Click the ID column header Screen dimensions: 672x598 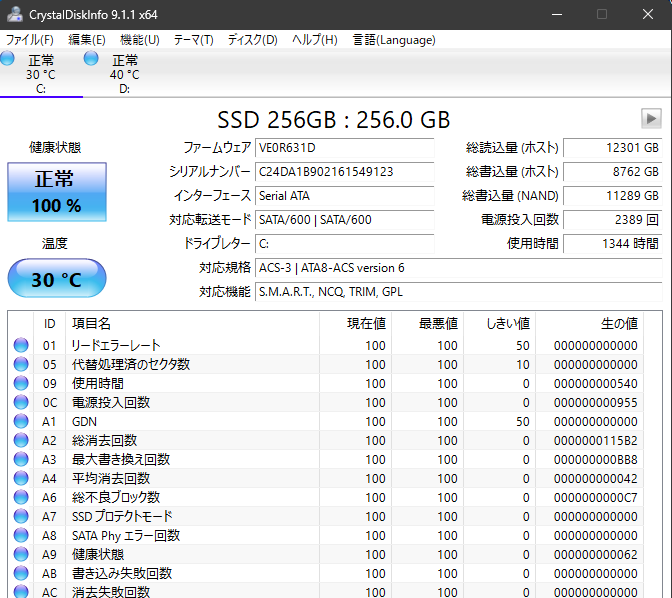click(49, 324)
